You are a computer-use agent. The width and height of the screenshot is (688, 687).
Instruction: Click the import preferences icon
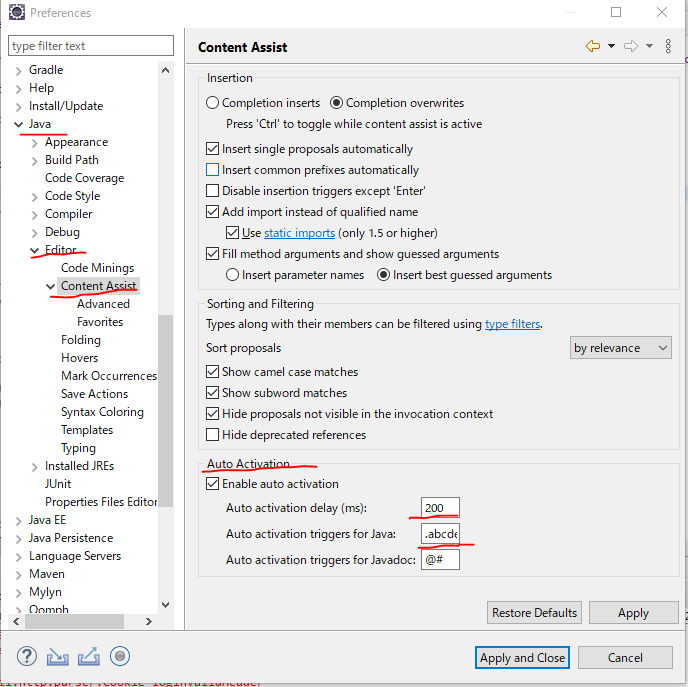57,657
